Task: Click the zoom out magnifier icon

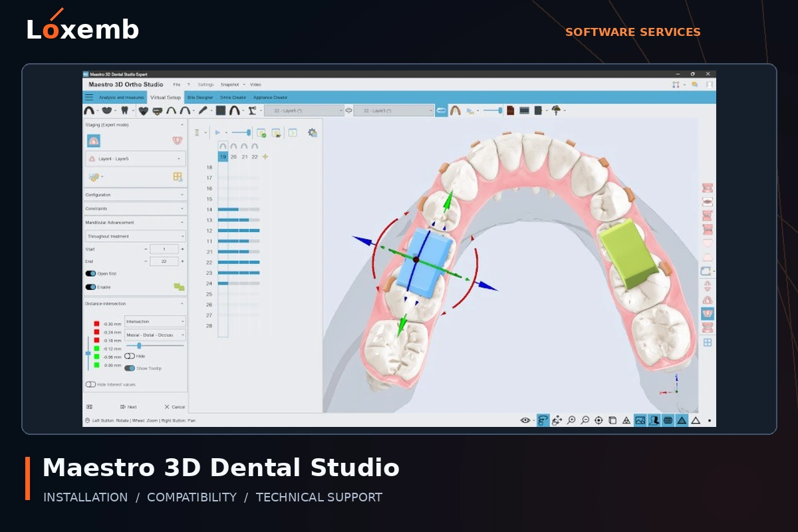Action: pos(585,420)
